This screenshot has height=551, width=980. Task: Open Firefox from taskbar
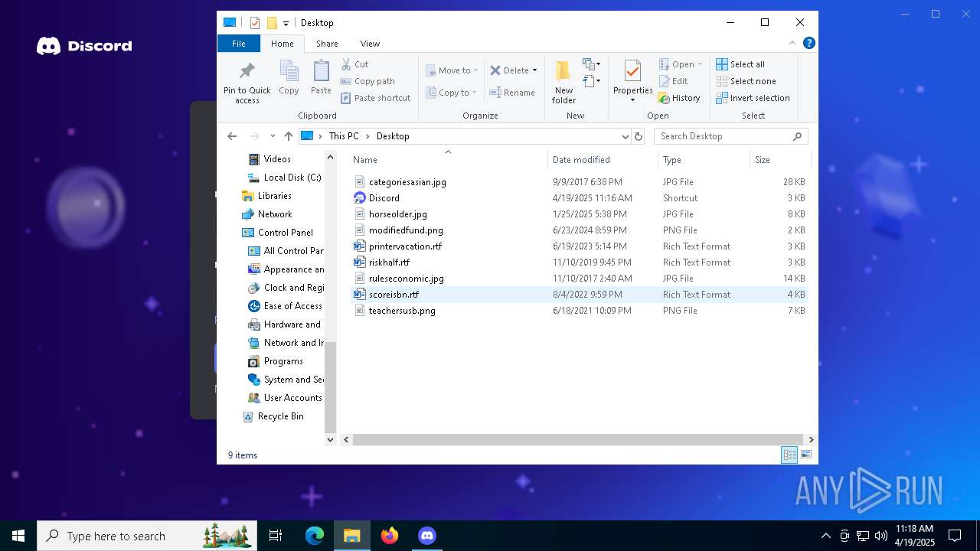(x=390, y=536)
